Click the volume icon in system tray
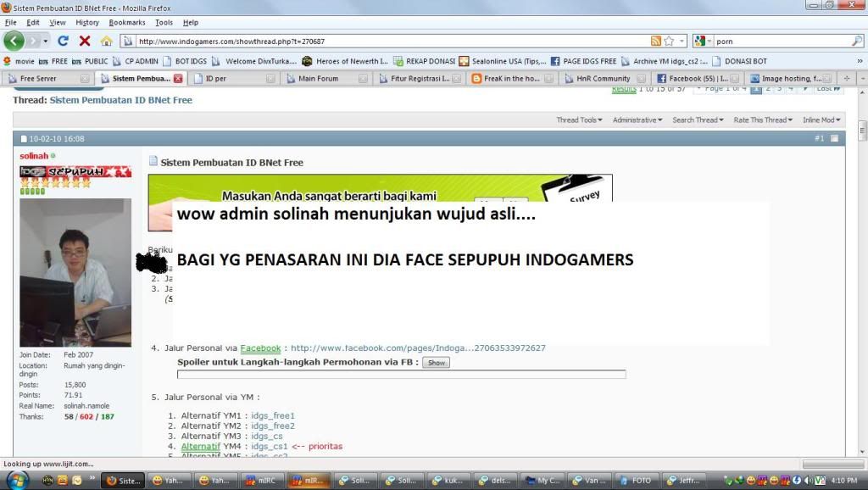This screenshot has height=490, width=868. pos(808,481)
